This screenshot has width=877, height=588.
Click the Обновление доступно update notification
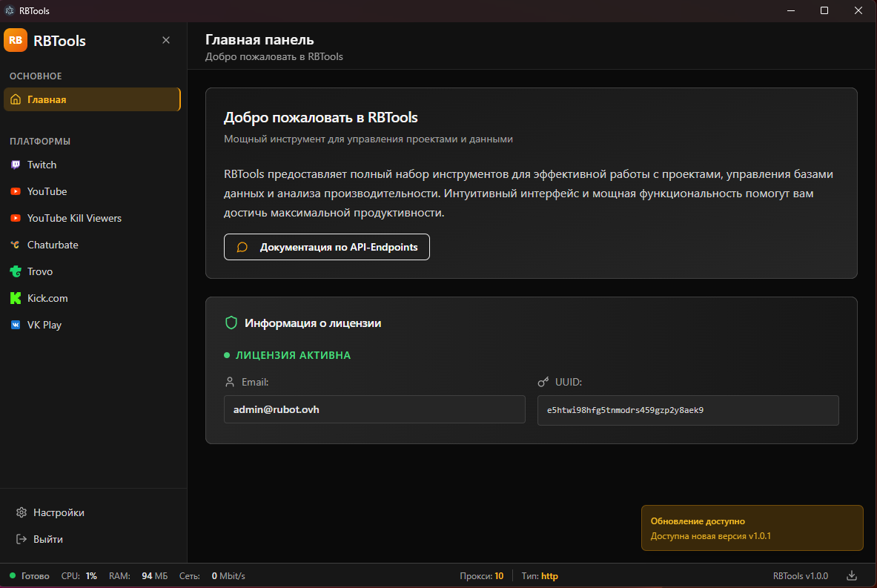(752, 528)
